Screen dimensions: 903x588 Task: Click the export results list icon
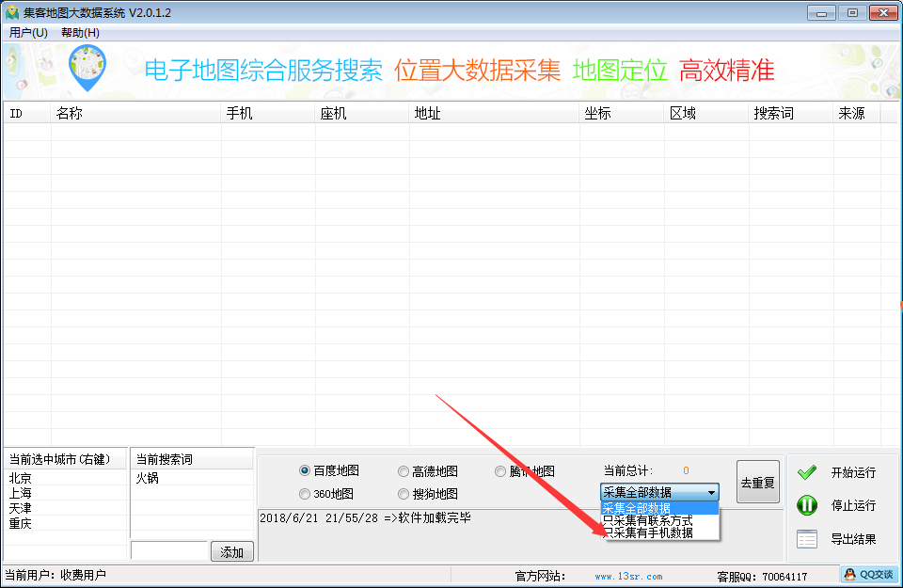click(807, 539)
